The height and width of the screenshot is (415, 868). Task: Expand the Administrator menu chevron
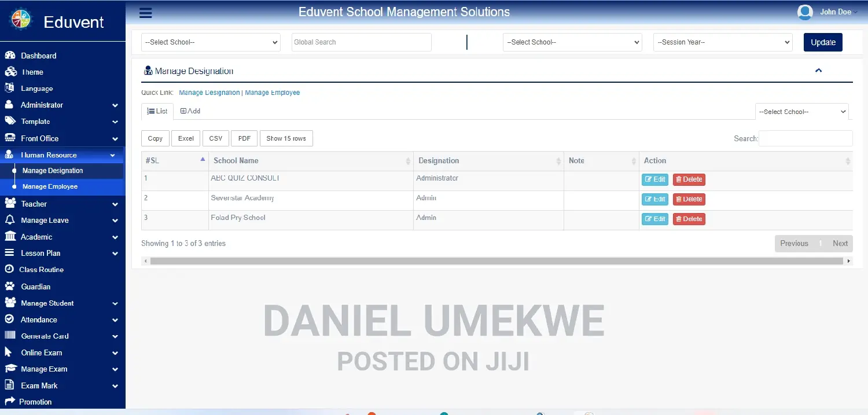[x=115, y=105]
